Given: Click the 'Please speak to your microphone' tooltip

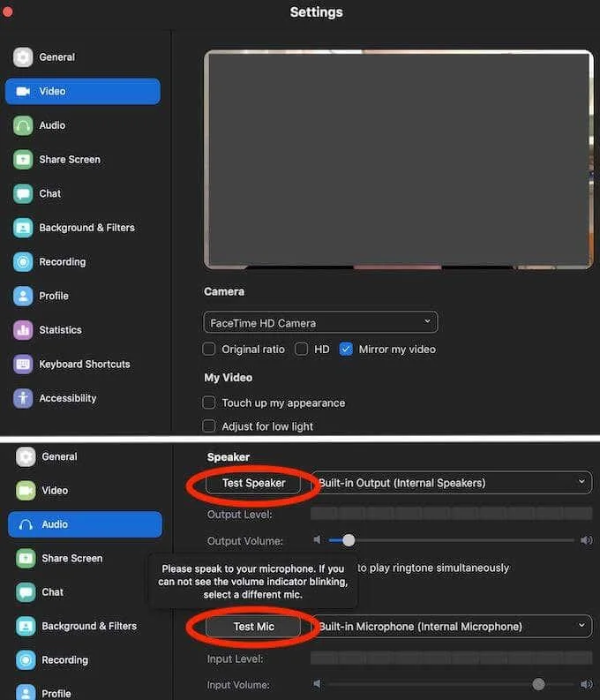Looking at the screenshot, I should [x=253, y=582].
